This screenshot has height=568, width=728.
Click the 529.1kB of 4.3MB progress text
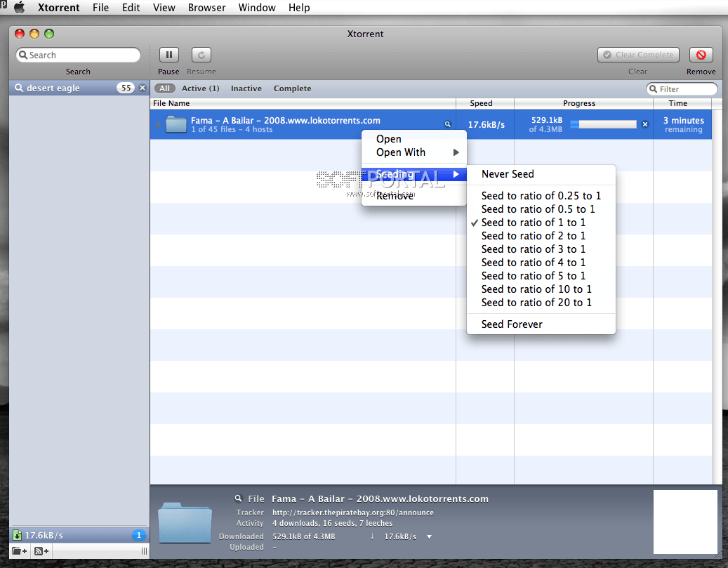tap(546, 124)
